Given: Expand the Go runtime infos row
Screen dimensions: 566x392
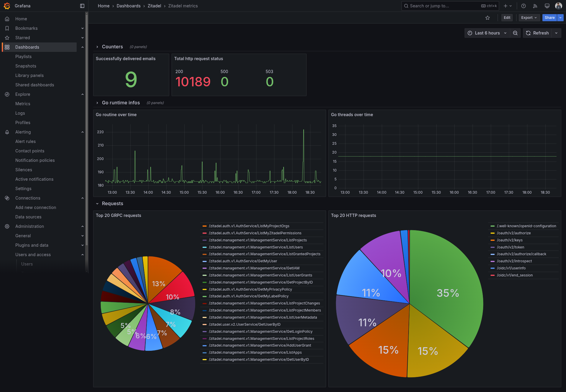Looking at the screenshot, I should click(x=97, y=103).
